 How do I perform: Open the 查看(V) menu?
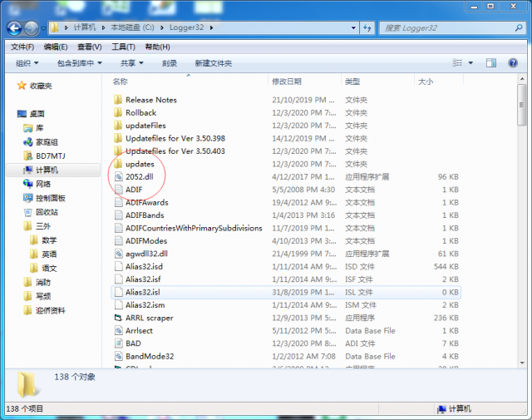89,47
